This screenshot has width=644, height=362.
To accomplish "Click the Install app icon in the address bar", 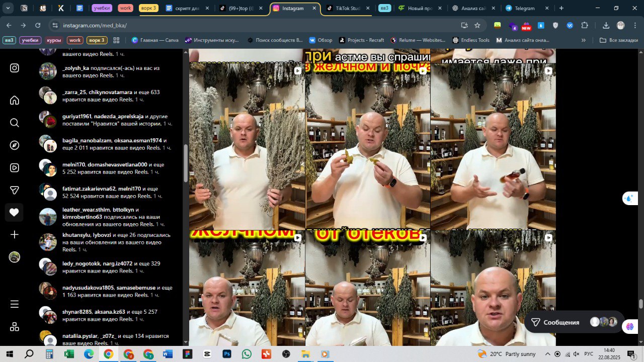I will tap(464, 25).
